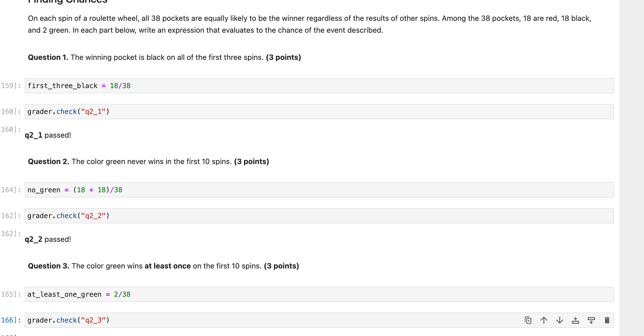The image size is (644, 336).
Task: Click the Question 3 markdown text
Action: click(163, 266)
